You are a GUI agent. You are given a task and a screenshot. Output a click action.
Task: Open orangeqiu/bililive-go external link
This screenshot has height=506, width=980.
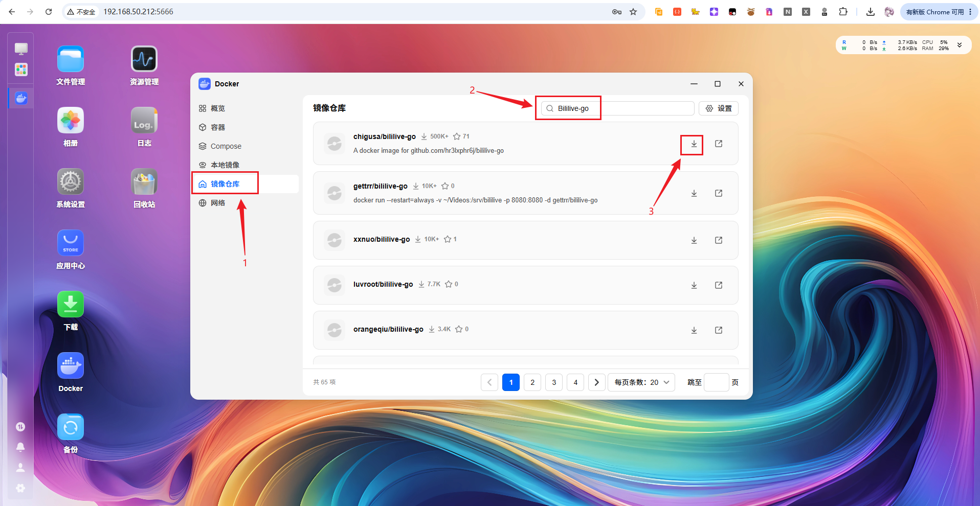719,330
